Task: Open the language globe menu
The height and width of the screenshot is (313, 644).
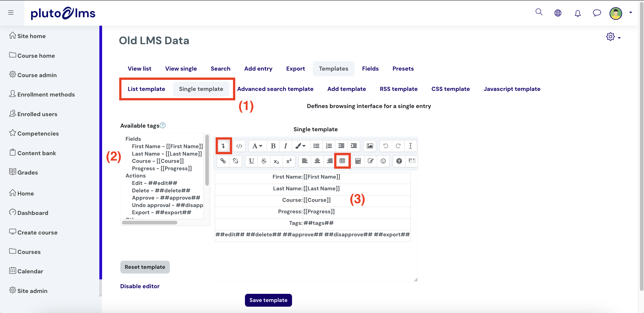Action: tap(558, 13)
